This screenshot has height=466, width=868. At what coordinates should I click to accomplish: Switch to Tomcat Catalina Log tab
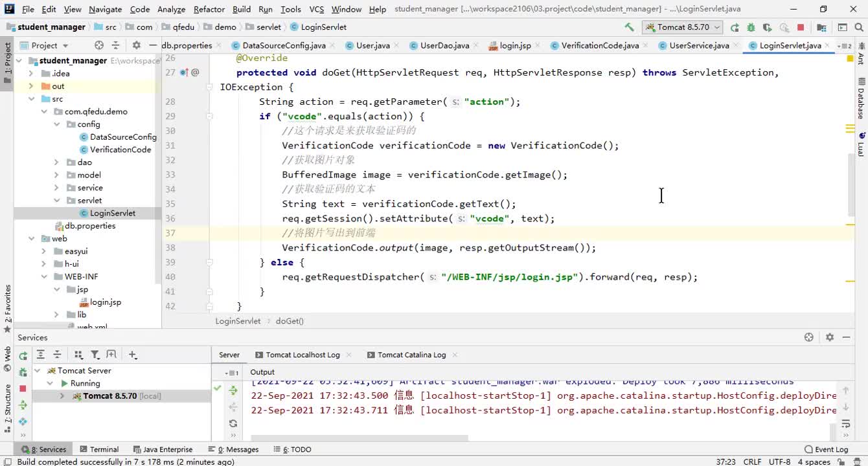click(412, 355)
